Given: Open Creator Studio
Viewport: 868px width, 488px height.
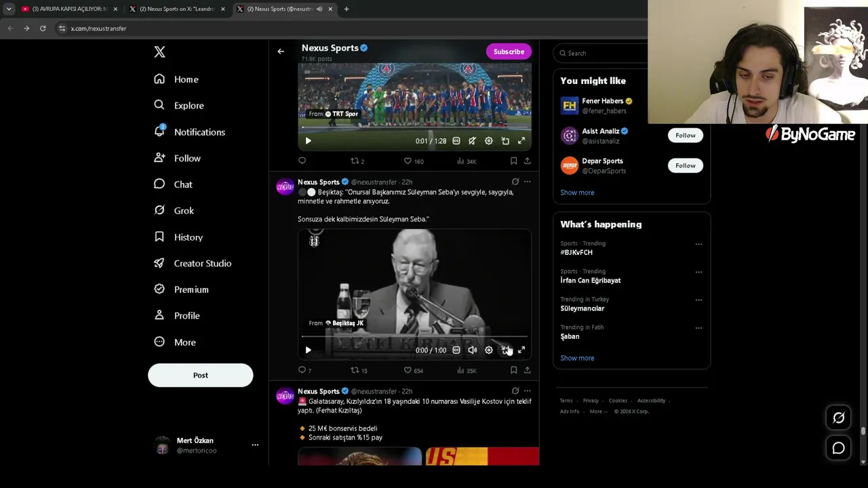Looking at the screenshot, I should (193, 264).
